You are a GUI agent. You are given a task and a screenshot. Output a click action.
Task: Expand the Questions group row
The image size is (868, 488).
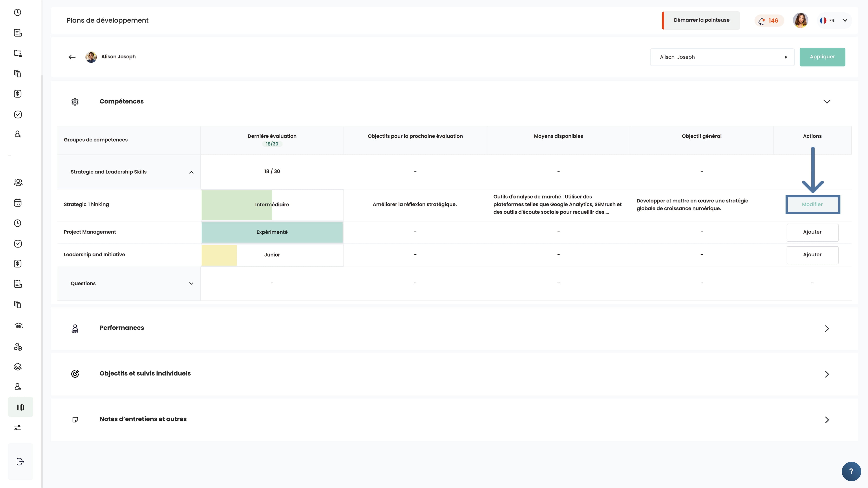click(x=191, y=283)
